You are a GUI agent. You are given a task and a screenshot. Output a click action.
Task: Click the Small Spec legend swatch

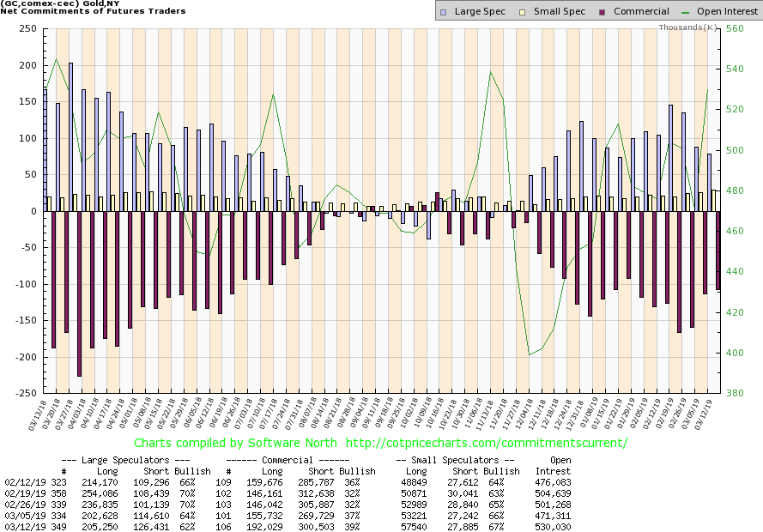pyautogui.click(x=512, y=11)
